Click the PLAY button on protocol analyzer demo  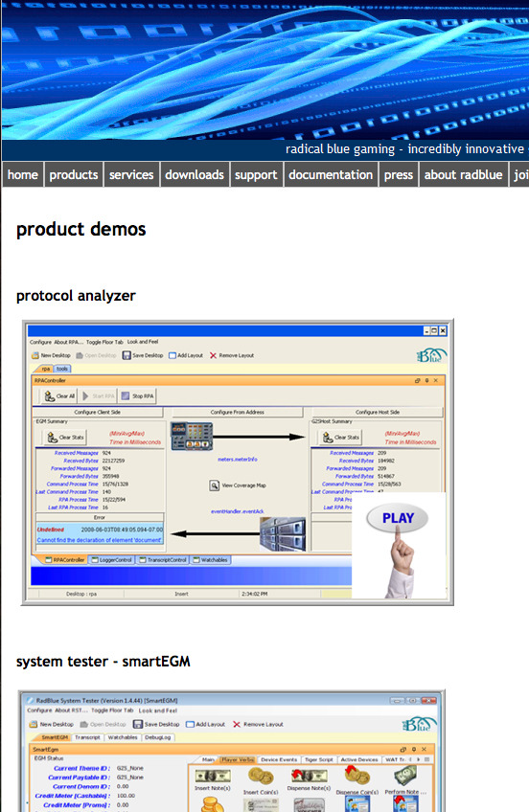(397, 518)
